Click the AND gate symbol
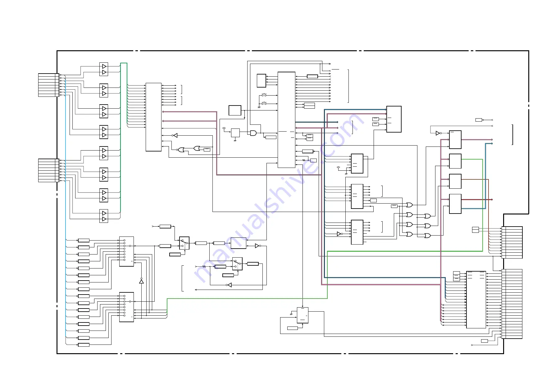 click(253, 133)
